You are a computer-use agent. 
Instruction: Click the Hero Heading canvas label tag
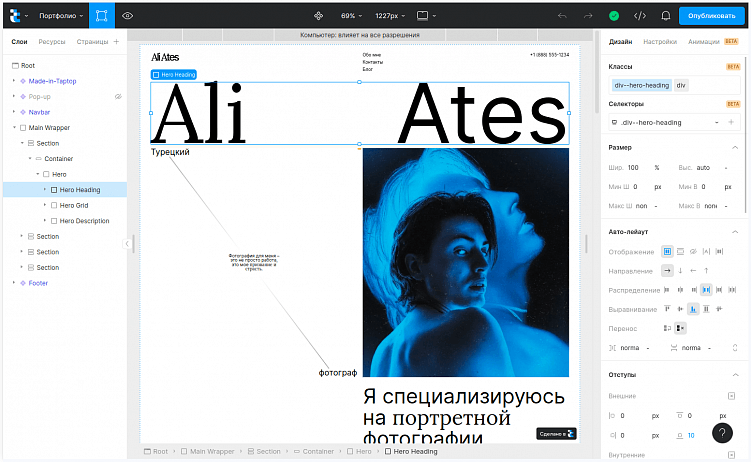[173, 75]
